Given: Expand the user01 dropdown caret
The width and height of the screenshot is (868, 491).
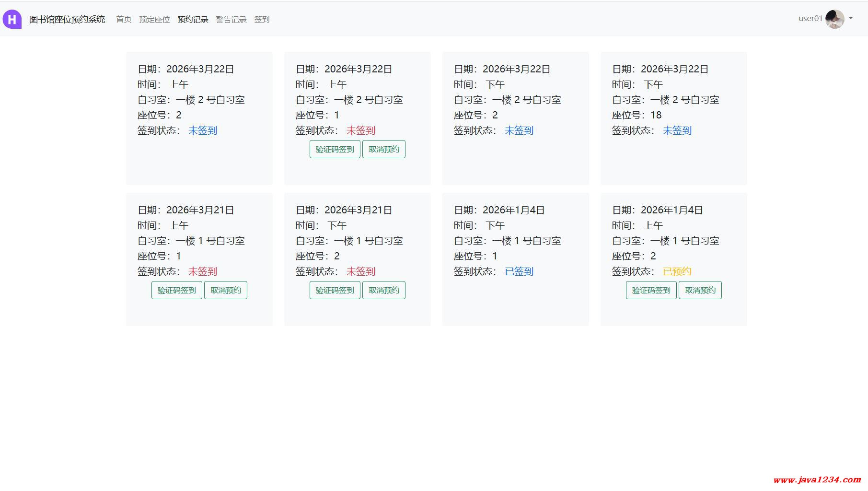Looking at the screenshot, I should click(x=851, y=19).
